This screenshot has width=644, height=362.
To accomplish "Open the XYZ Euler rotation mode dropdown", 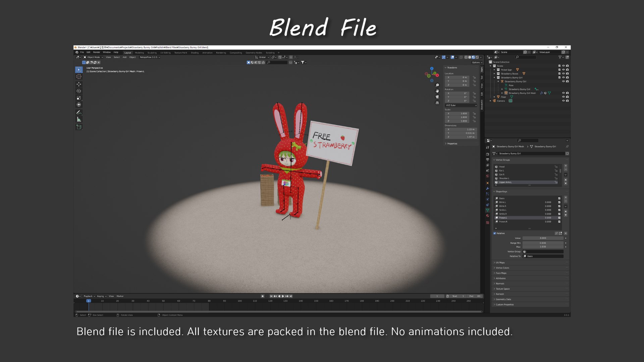I will (x=461, y=105).
